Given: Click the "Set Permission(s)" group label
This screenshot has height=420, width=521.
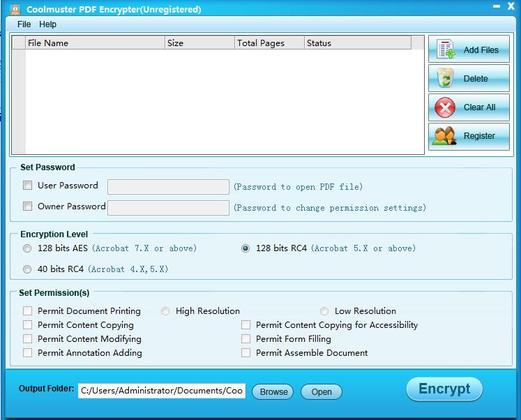Looking at the screenshot, I should pos(54,293).
